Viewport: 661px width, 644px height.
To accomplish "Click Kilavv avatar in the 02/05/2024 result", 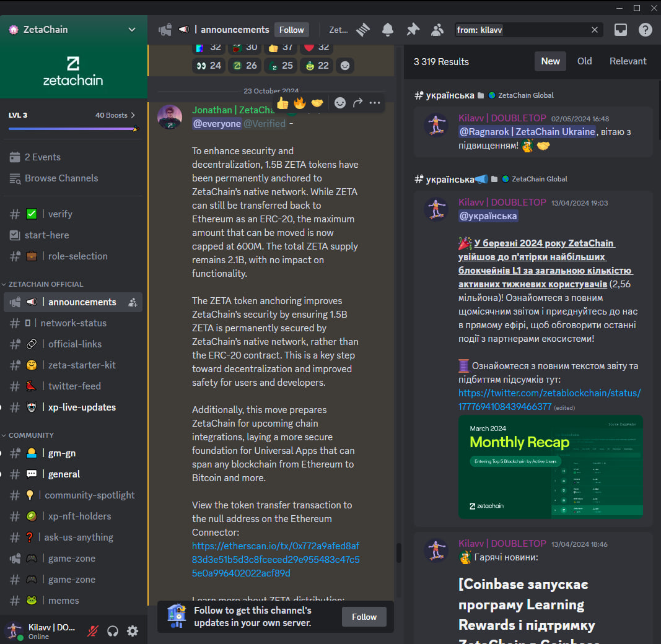I will coord(436,125).
